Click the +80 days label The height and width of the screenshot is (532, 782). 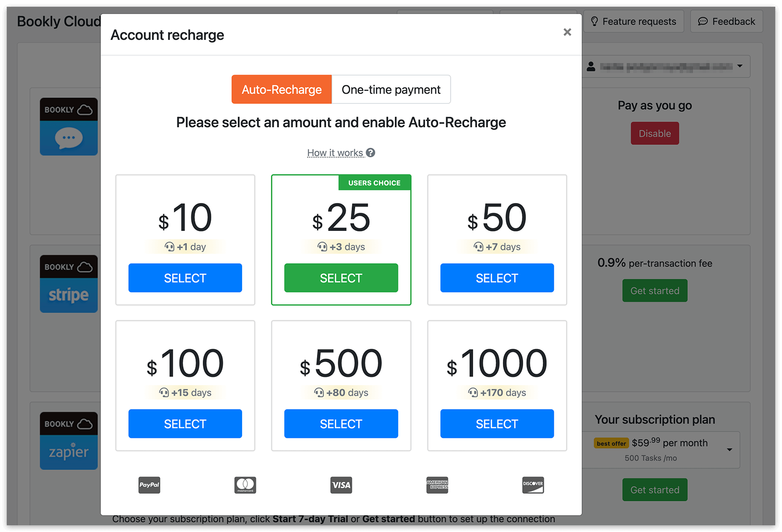tap(347, 393)
